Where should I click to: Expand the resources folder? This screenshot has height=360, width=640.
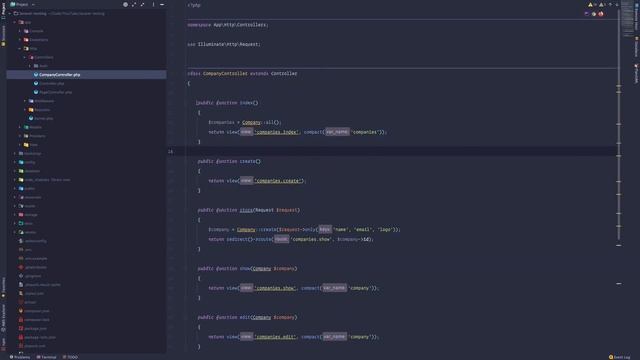tap(15, 197)
